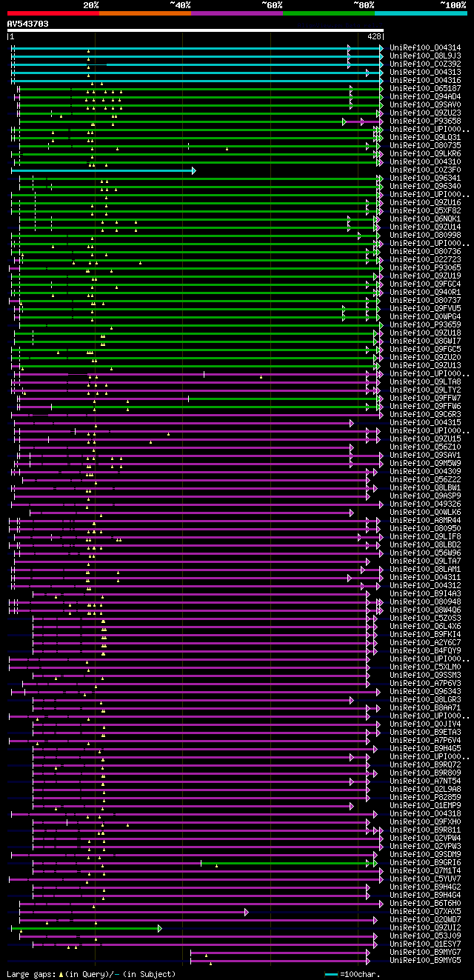Select hit label UniRef100_Q9LKR6
474x980 pixels.
426,154
